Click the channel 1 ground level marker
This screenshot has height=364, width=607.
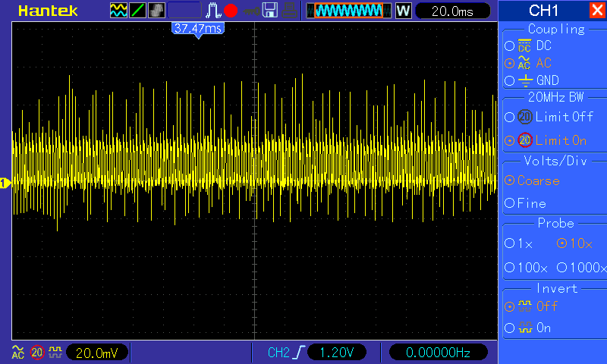5,183
